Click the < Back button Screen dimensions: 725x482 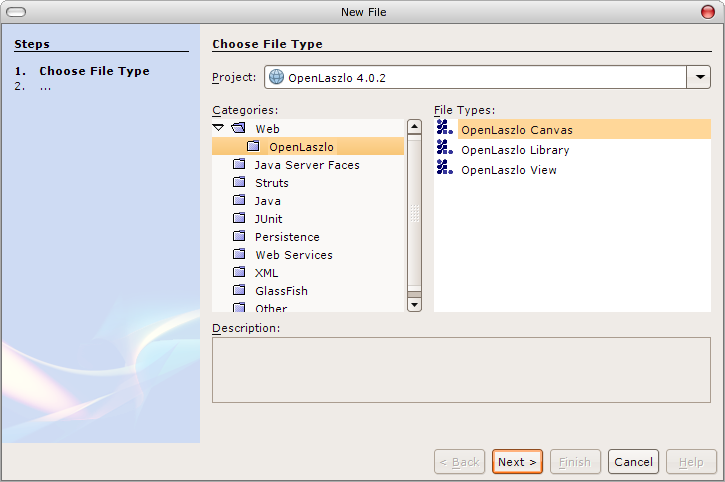pos(459,462)
